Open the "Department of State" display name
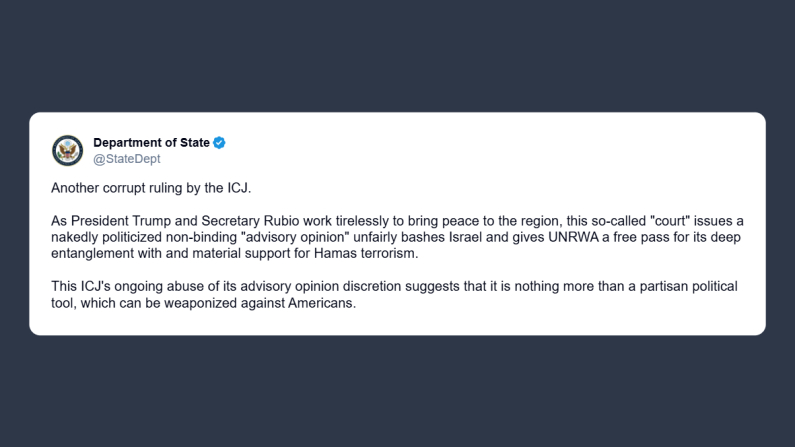Viewport: 795px width, 447px height. [x=151, y=143]
